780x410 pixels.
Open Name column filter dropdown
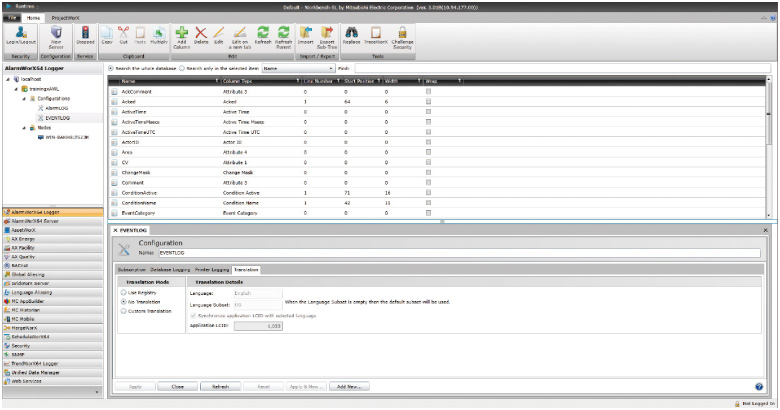point(216,81)
